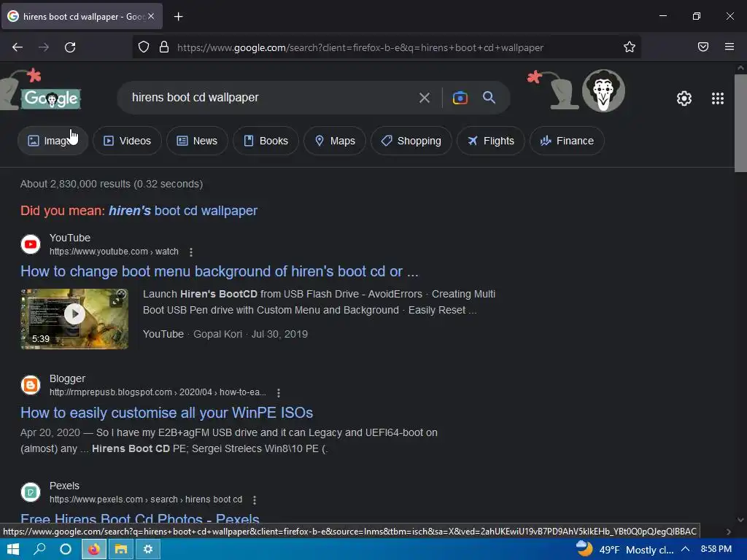Screen dimensions: 747x560
Task: Open more options for Blogger result
Action: (279, 393)
